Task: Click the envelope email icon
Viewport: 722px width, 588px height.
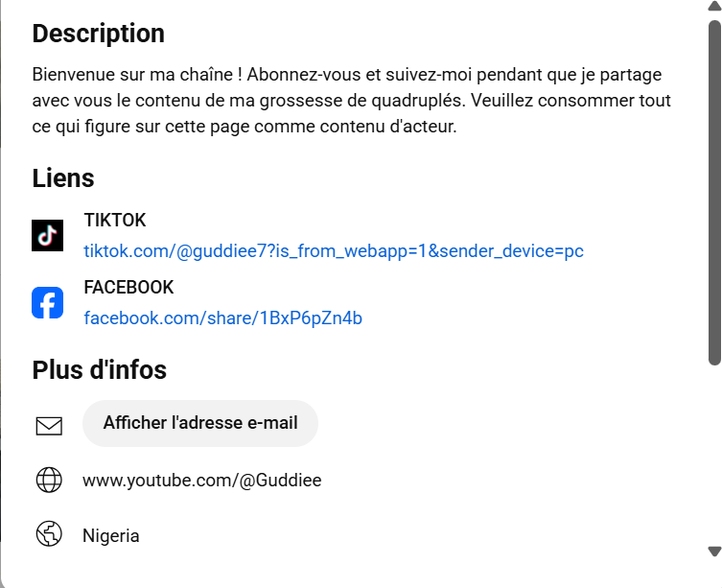Action: pyautogui.click(x=49, y=425)
